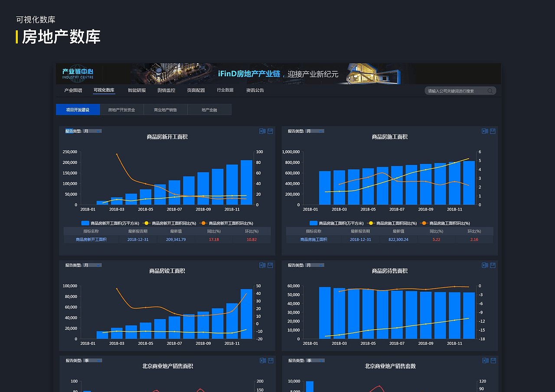Viewport: 555px width, 392px height.
Task: Save the 商品房施工面积 chart image
Action: pos(493,131)
